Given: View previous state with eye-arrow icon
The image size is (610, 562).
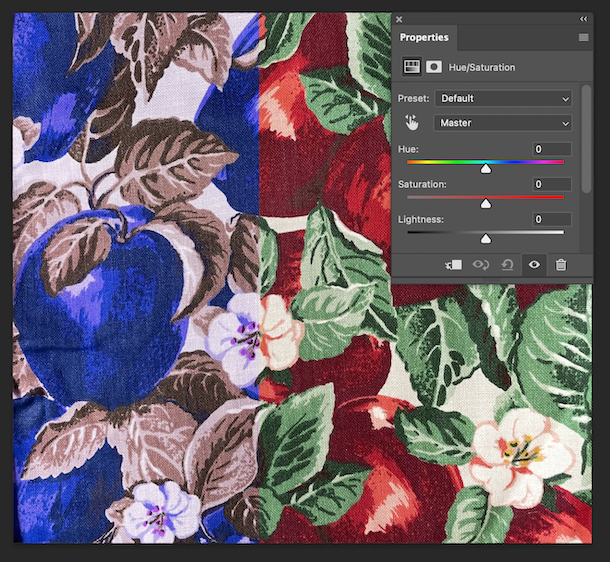Looking at the screenshot, I should (481, 265).
